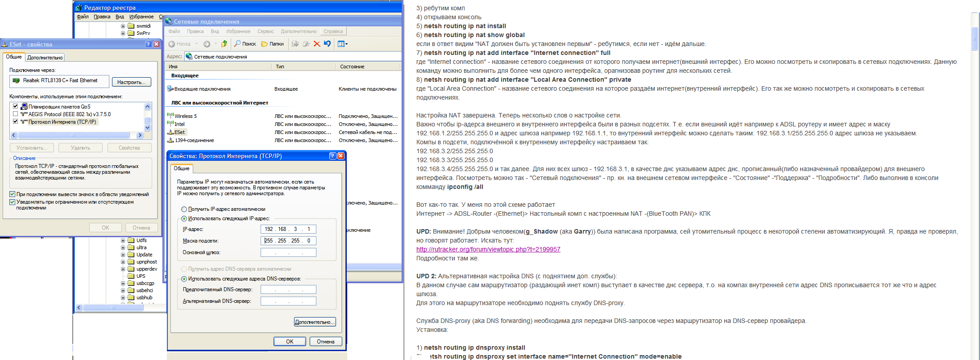Open the Views dropdown in toolbar

coord(343,44)
